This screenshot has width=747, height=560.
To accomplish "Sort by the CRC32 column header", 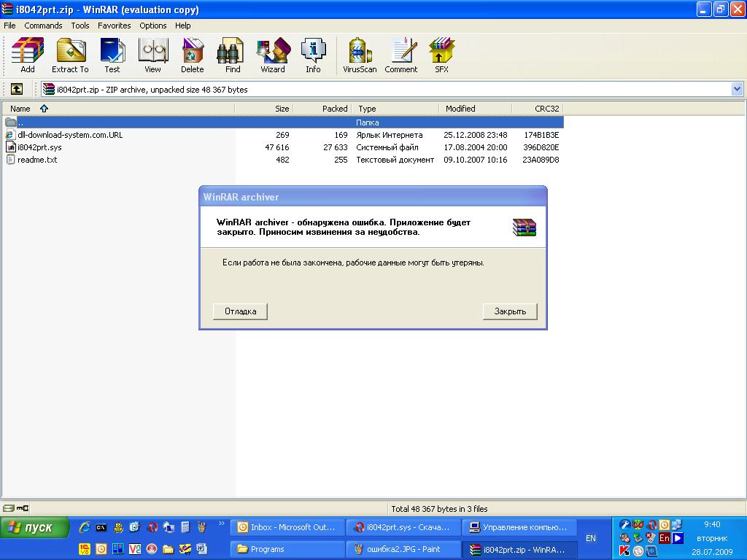I will pyautogui.click(x=538, y=109).
